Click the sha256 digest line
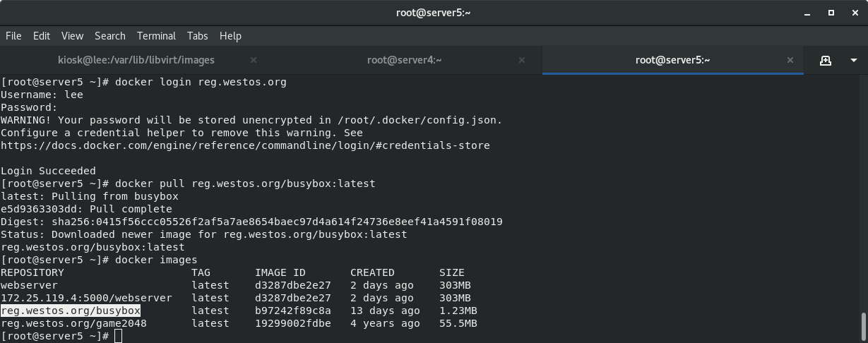Screen dimensions: 868x343 [x=251, y=222]
